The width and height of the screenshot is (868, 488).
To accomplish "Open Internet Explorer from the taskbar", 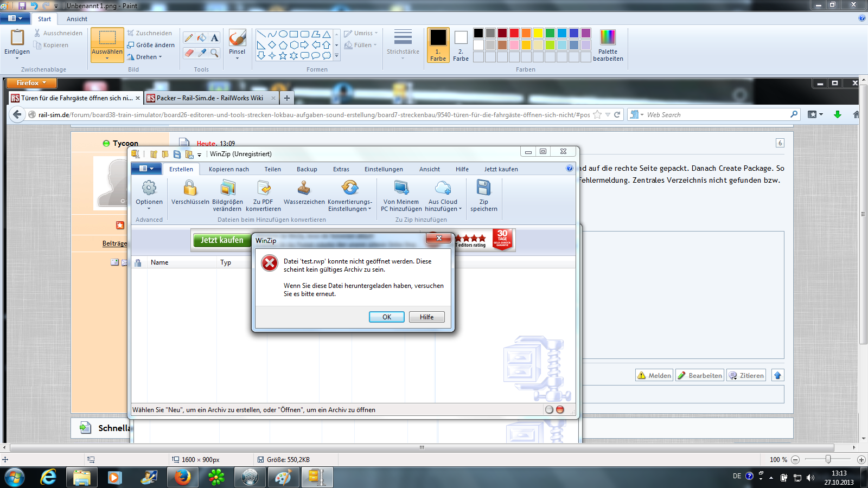I will click(x=49, y=478).
